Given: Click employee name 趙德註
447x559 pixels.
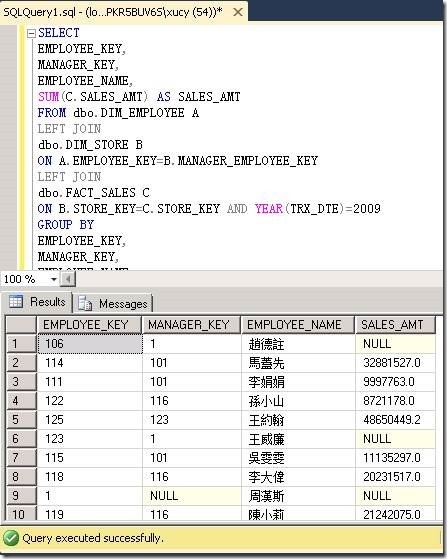Looking at the screenshot, I should coord(298,344).
